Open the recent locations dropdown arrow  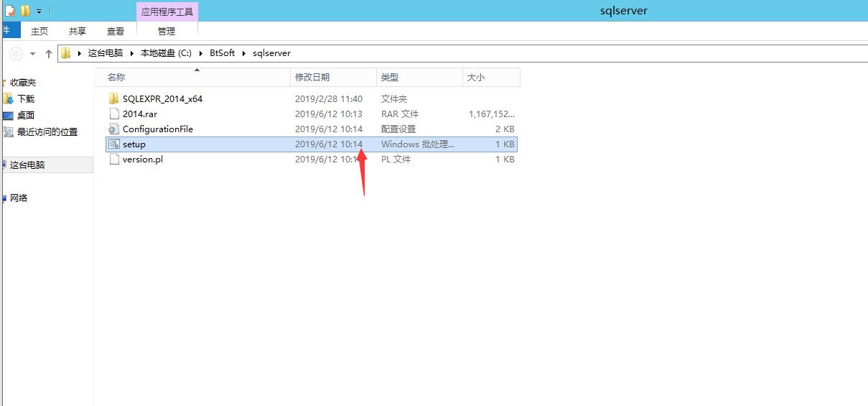[x=32, y=54]
